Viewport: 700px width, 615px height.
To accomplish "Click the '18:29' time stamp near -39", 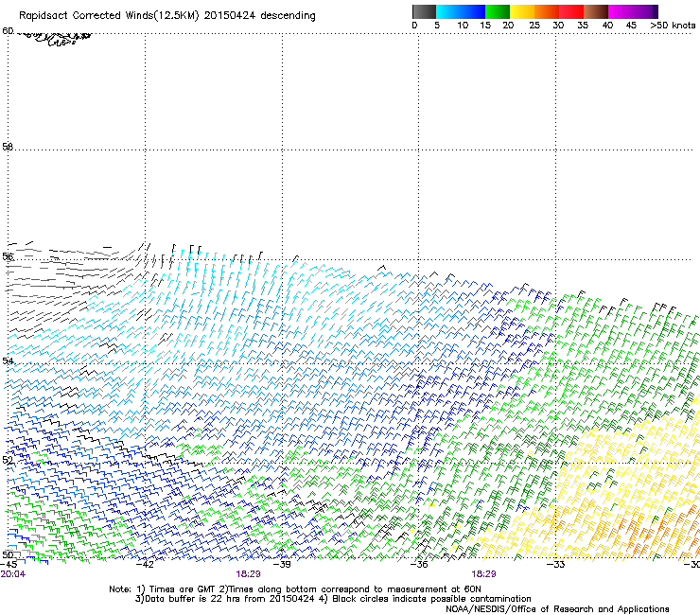I will coord(248,574).
